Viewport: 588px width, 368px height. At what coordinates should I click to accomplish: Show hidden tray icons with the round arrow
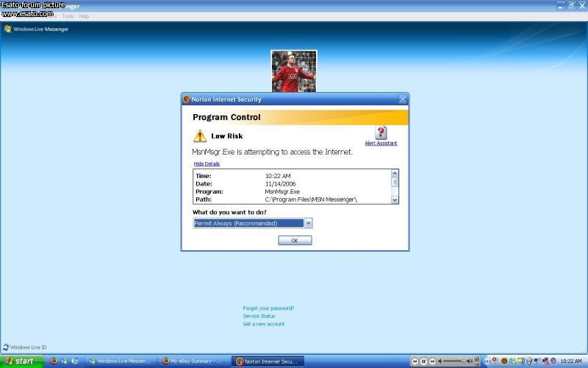[x=487, y=361]
